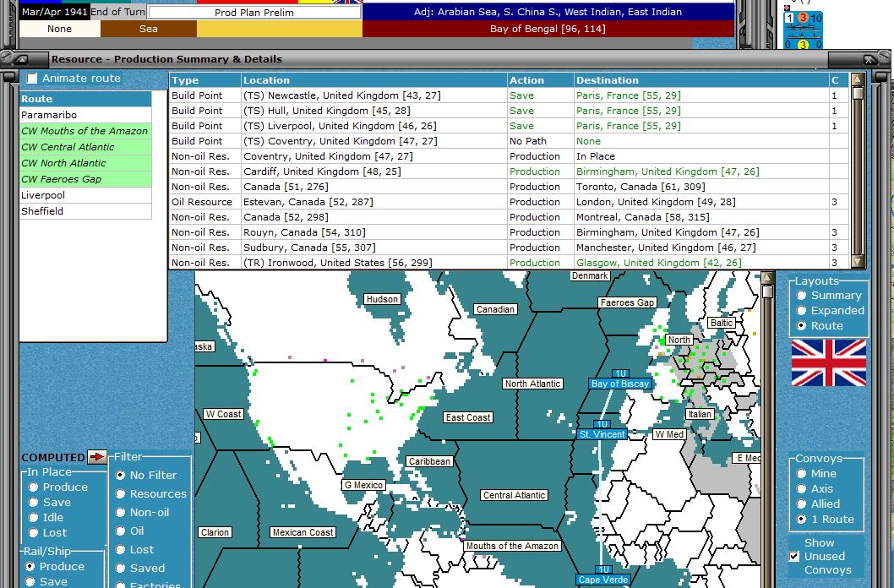
Task: Select Mine under Convoys
Action: pyautogui.click(x=802, y=473)
